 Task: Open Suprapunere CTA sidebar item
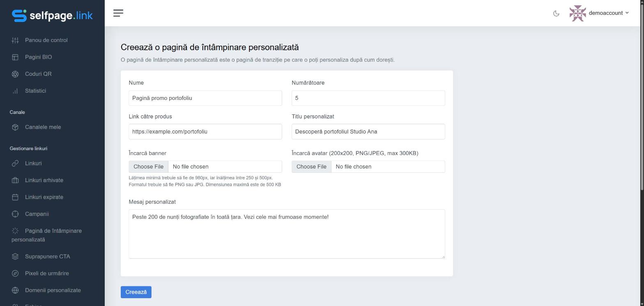pyautogui.click(x=48, y=257)
